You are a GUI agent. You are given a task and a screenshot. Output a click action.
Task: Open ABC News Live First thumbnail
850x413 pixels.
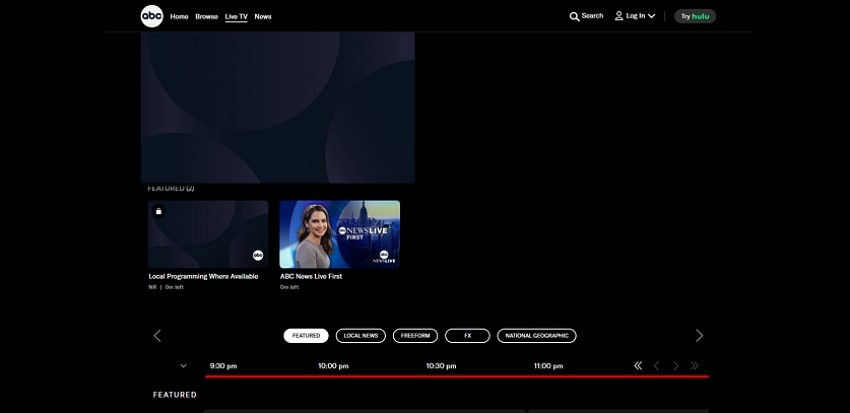[340, 234]
